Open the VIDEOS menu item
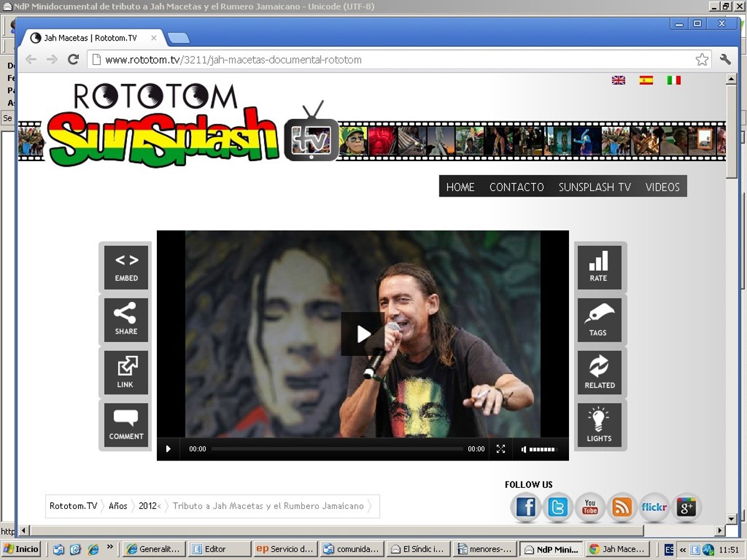The width and height of the screenshot is (747, 560). pyautogui.click(x=662, y=187)
